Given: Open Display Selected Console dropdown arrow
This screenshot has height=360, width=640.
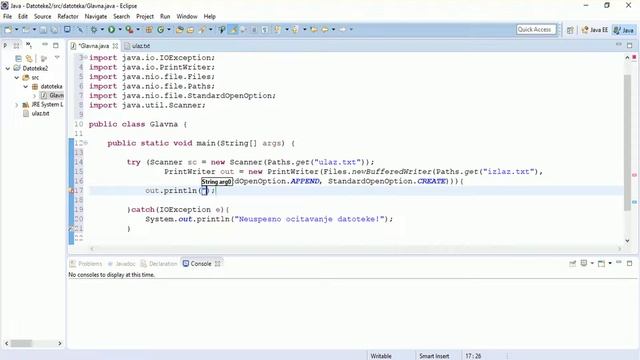Looking at the screenshot, I should tap(592, 263).
